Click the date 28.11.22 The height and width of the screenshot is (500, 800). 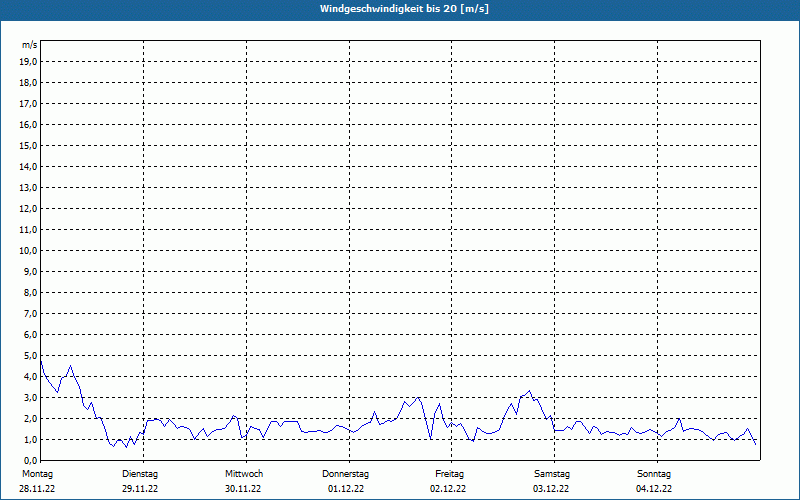coord(37,489)
